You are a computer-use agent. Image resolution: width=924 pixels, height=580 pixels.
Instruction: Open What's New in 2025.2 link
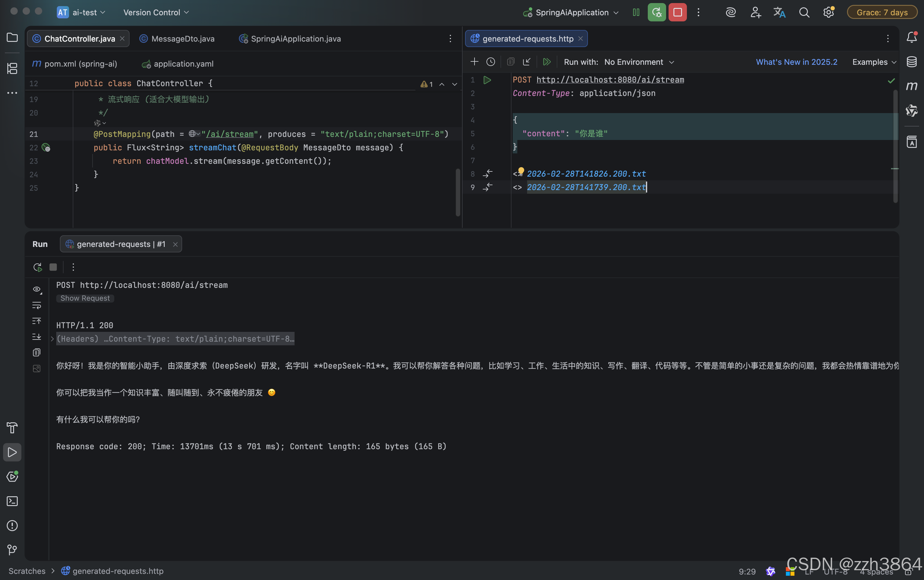click(x=796, y=62)
